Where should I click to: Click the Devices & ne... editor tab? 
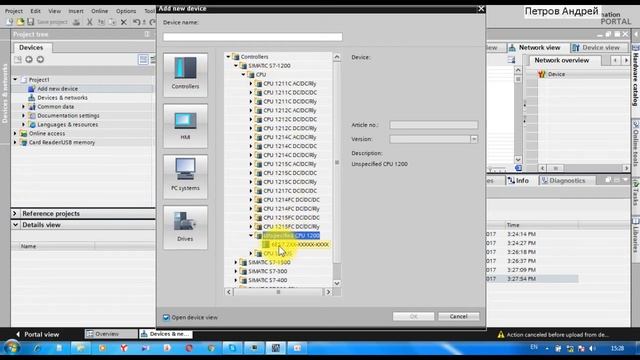[x=165, y=334]
